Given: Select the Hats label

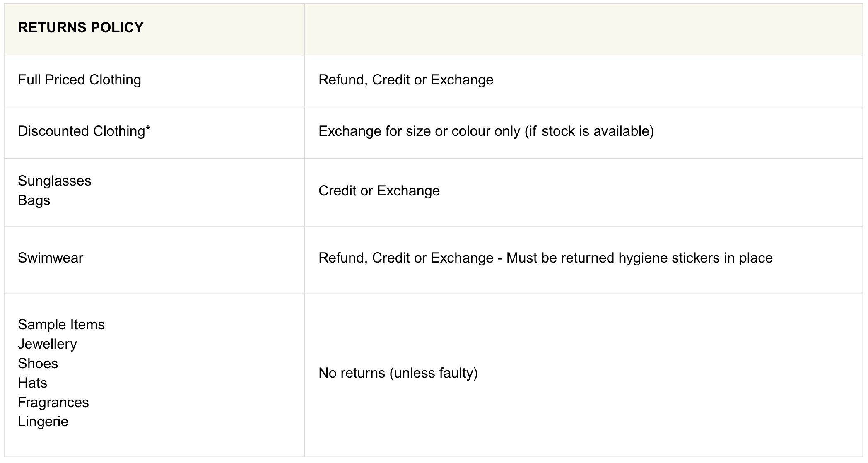Looking at the screenshot, I should coord(33,383).
